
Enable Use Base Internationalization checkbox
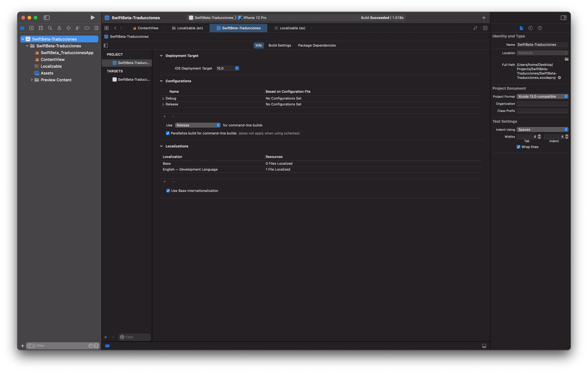[168, 190]
